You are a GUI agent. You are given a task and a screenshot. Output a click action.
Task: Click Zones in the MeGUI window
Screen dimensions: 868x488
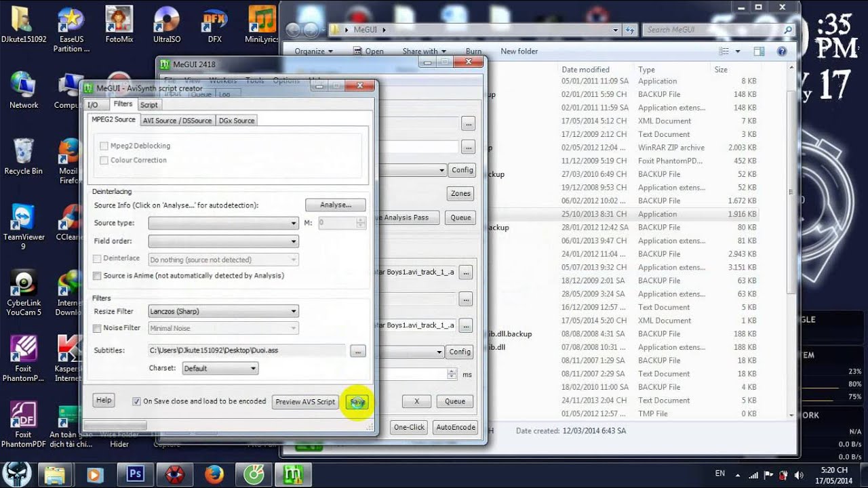click(460, 194)
